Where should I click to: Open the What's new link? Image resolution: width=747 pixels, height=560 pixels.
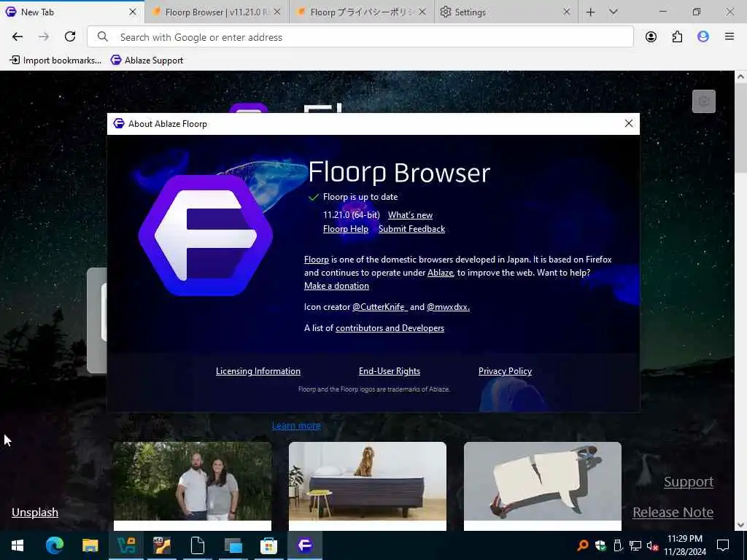coord(410,215)
